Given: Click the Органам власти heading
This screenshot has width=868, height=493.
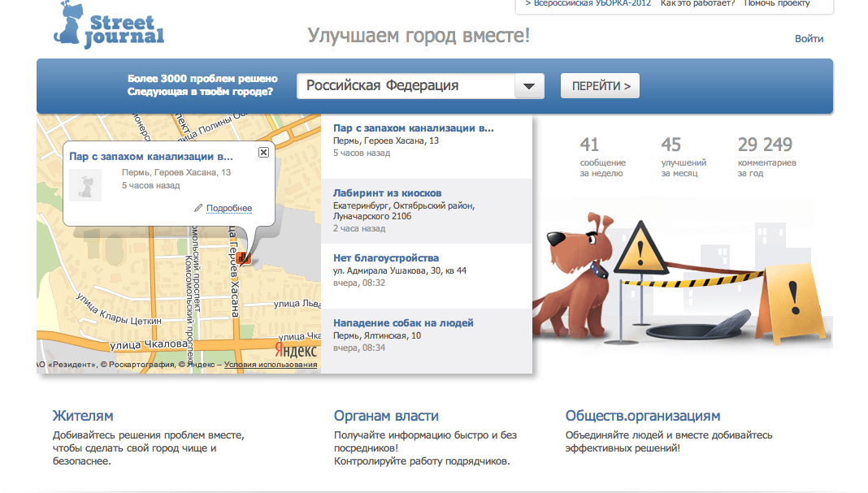Looking at the screenshot, I should point(386,416).
